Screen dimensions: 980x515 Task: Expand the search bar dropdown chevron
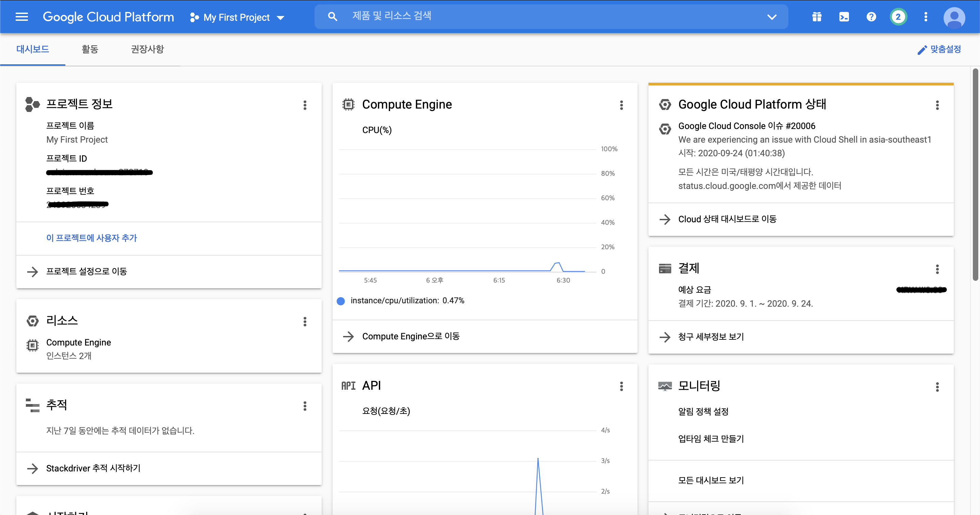click(772, 17)
